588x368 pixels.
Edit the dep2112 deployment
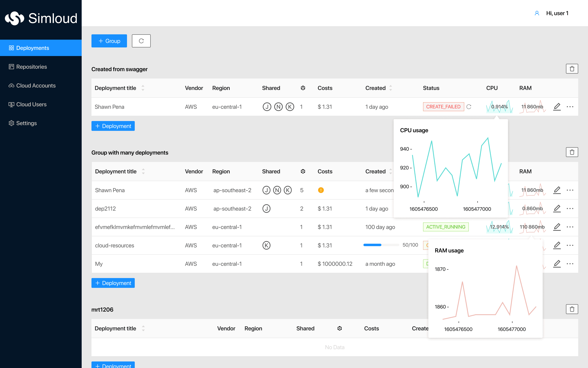tap(557, 209)
